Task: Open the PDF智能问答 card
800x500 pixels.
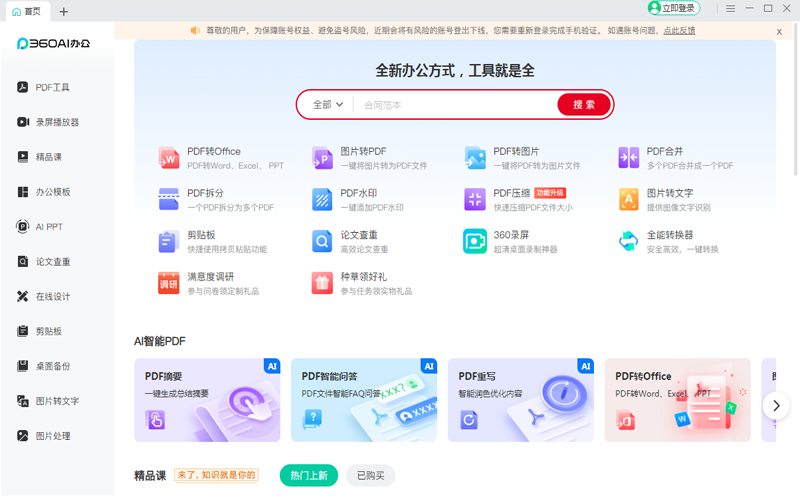Action: tap(364, 400)
